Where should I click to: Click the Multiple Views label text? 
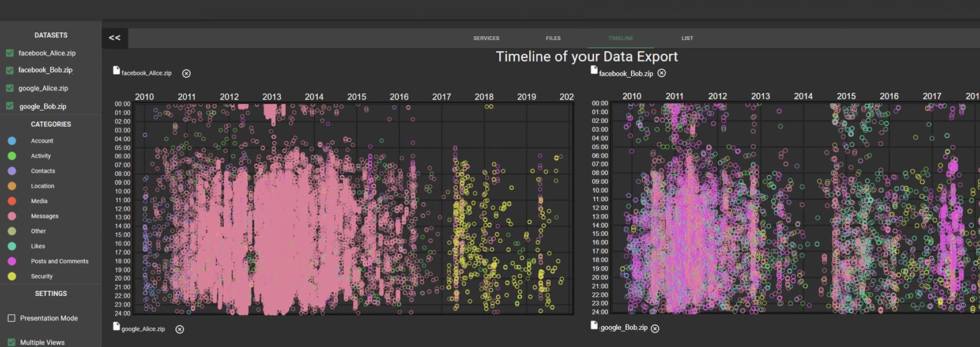(42, 342)
